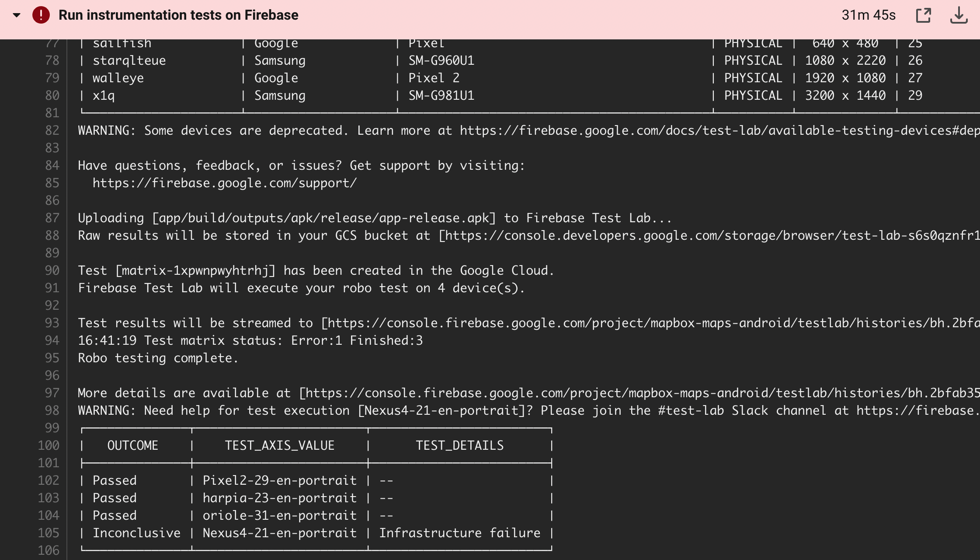Click the 31m 45s duration label
This screenshot has height=560, width=980.
(x=868, y=15)
